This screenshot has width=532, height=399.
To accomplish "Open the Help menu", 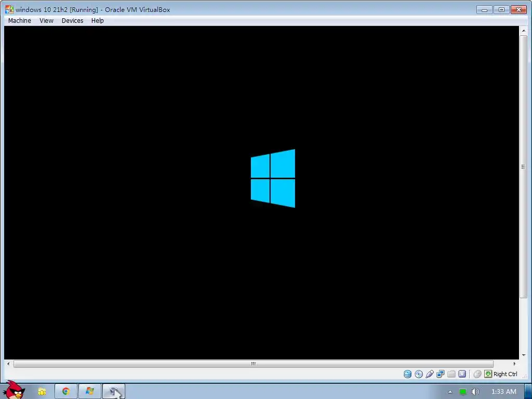I will (x=97, y=21).
